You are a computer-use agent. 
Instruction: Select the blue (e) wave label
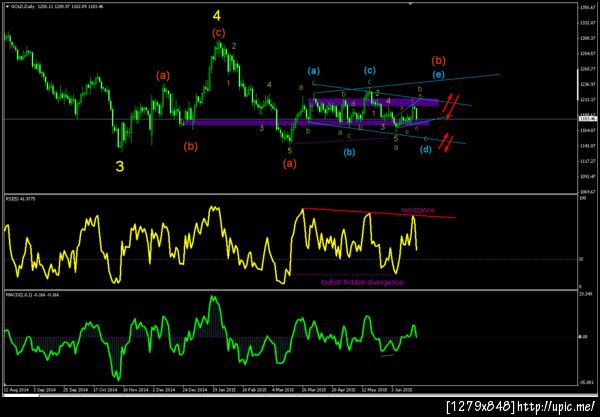coord(439,75)
